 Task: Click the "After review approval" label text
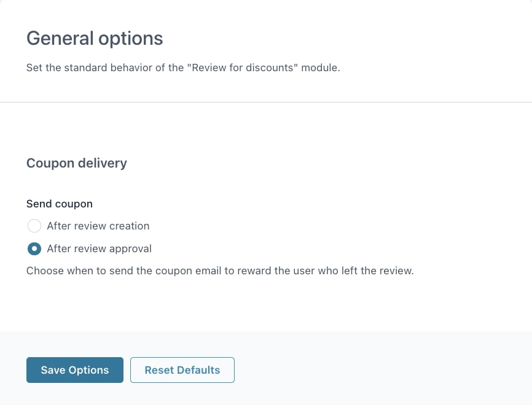pos(99,249)
